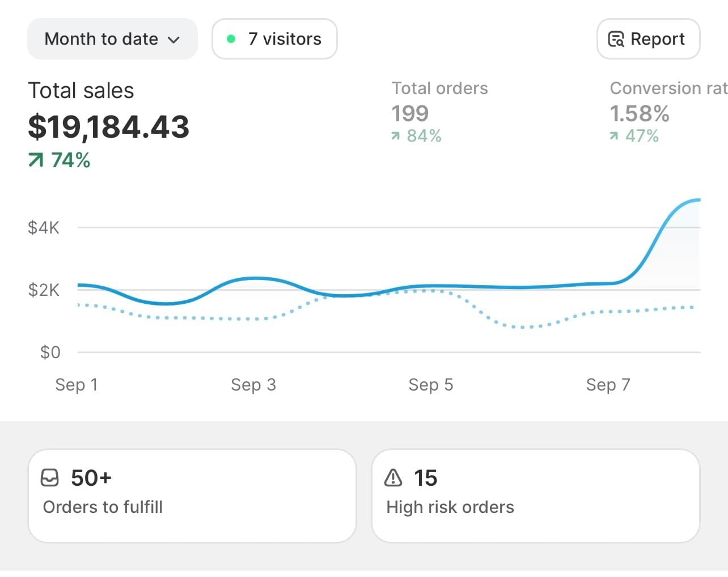Open the 15 High risk orders card

[535, 495]
